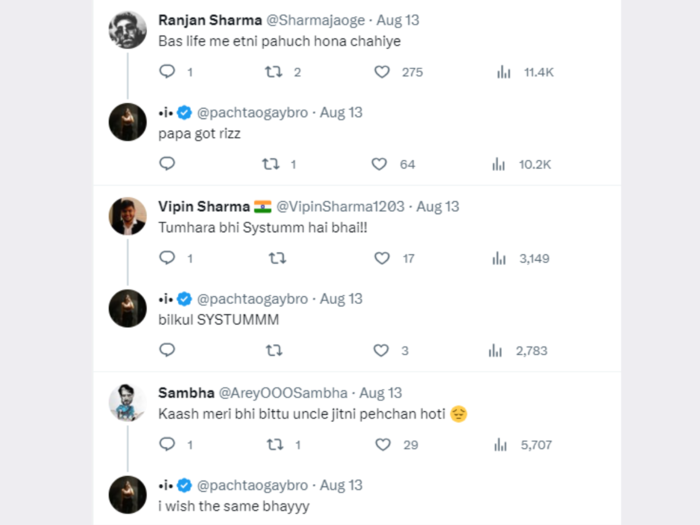Retweet the 'papa got rizz' reply
Viewport: 700px width, 525px height.
271,164
